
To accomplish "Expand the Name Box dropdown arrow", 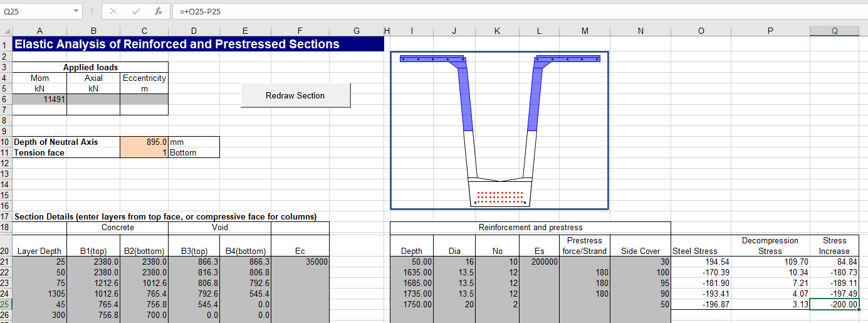I will coord(76,11).
